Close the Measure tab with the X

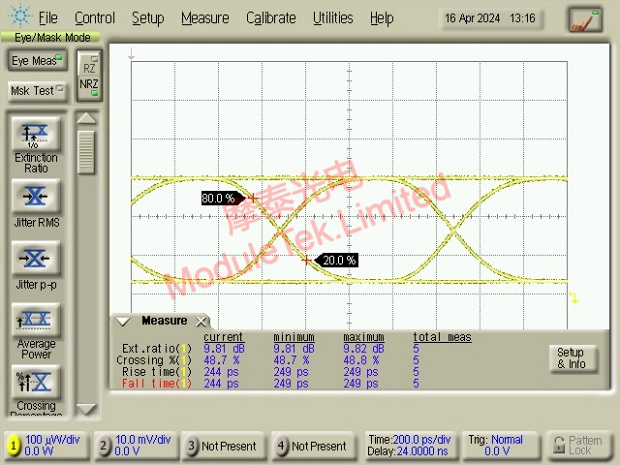(x=201, y=321)
